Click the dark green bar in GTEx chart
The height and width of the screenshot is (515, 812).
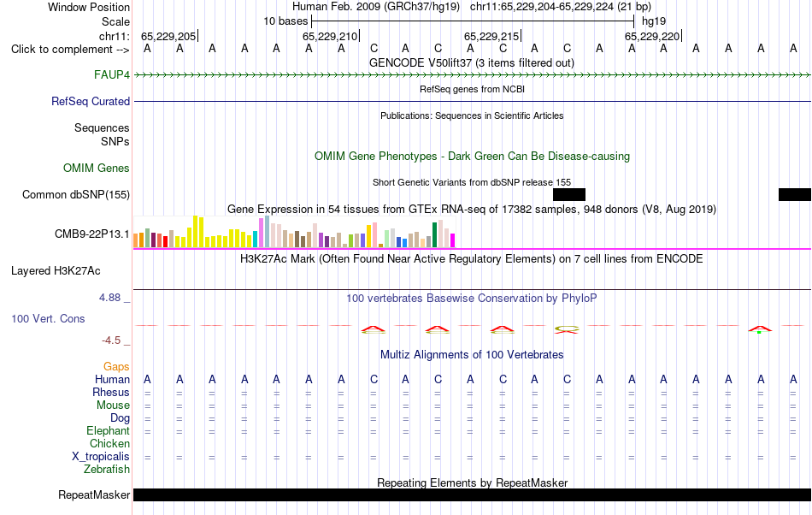[x=434, y=234]
